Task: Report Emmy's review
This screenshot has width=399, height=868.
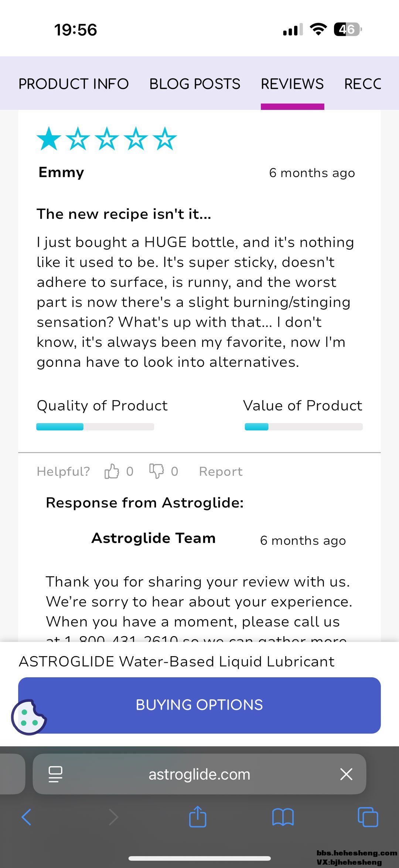Action: pos(221,472)
